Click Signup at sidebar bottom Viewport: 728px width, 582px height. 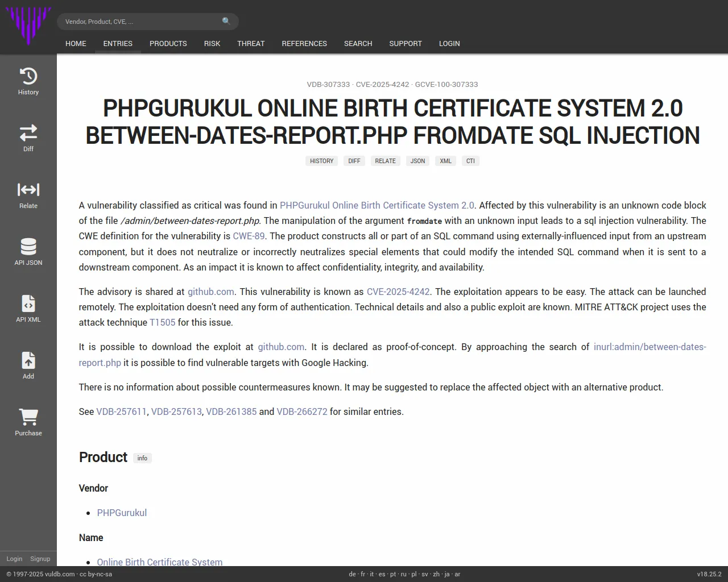40,559
